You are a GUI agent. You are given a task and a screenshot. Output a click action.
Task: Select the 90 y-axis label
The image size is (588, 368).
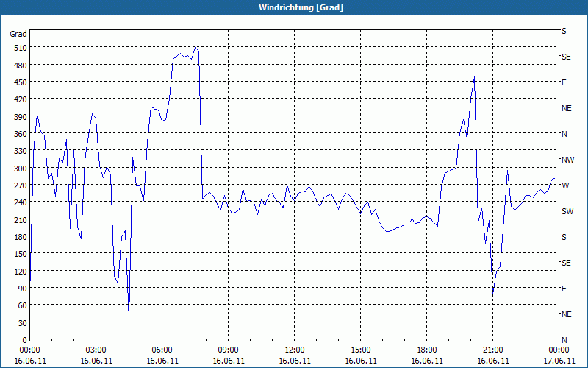point(23,289)
